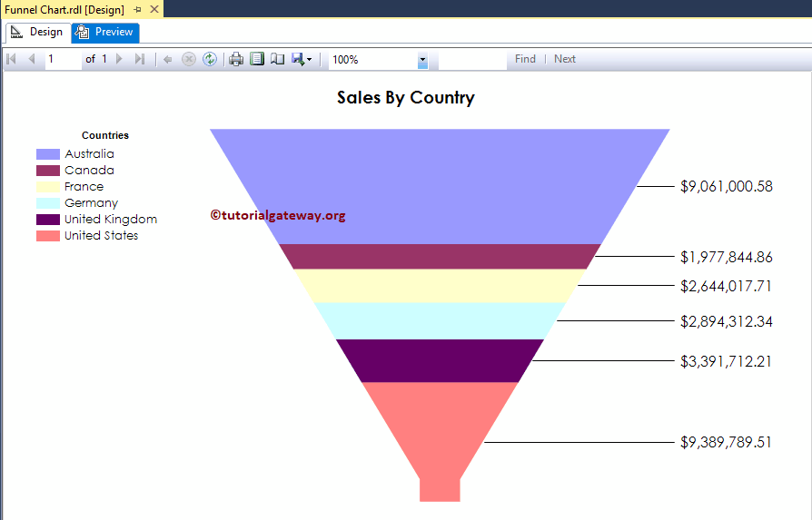Click the United Kingdom legend label
The width and height of the screenshot is (812, 520).
(x=111, y=220)
